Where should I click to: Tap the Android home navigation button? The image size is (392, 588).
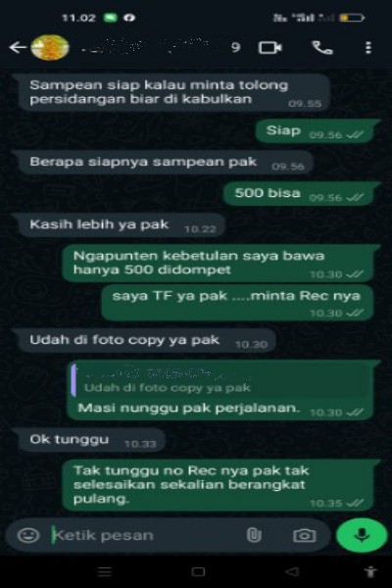198,571
